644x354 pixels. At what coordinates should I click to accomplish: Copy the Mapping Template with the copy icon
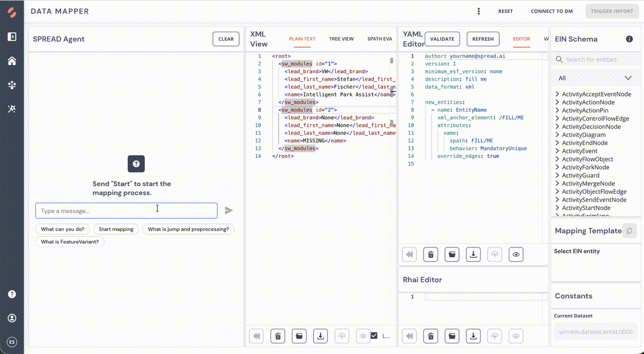point(630,231)
